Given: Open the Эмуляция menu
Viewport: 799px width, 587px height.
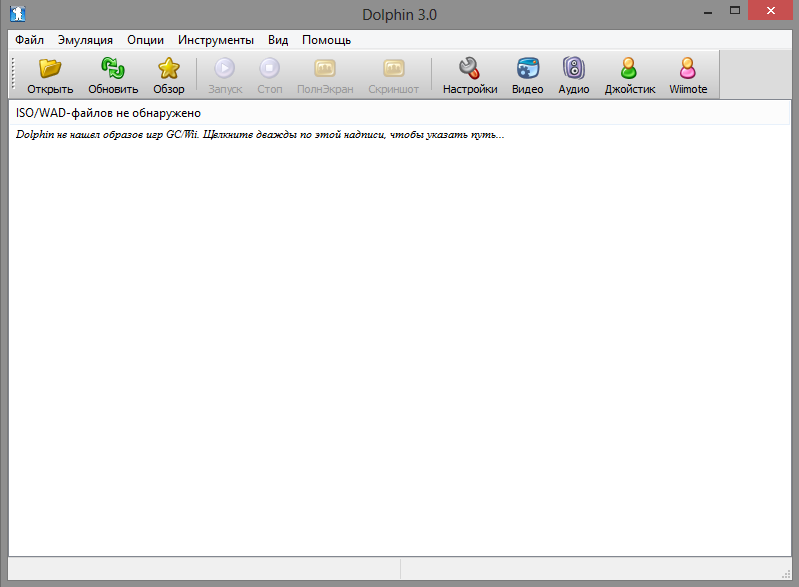Looking at the screenshot, I should pyautogui.click(x=85, y=40).
